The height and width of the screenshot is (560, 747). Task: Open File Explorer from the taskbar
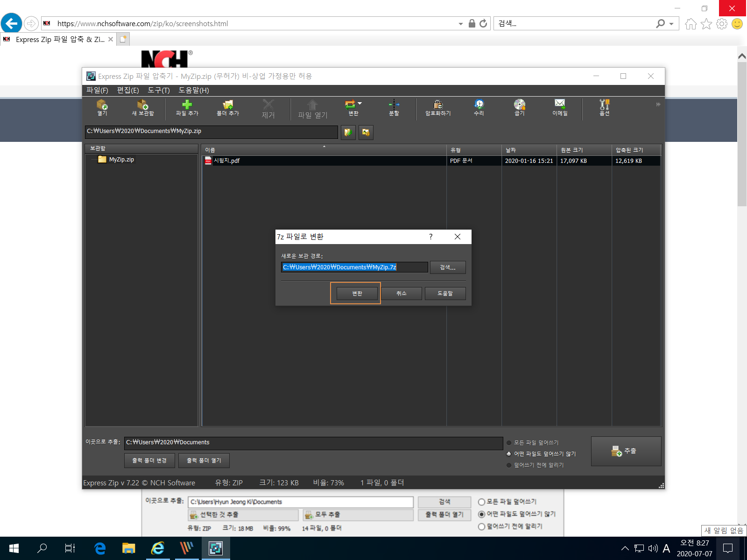tap(128, 548)
